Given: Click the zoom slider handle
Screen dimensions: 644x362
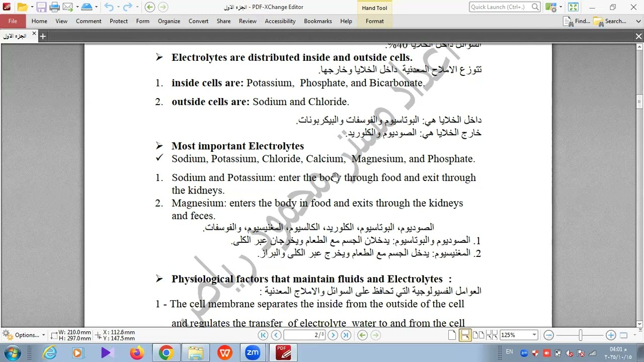Looking at the screenshot, I should coord(580,335).
